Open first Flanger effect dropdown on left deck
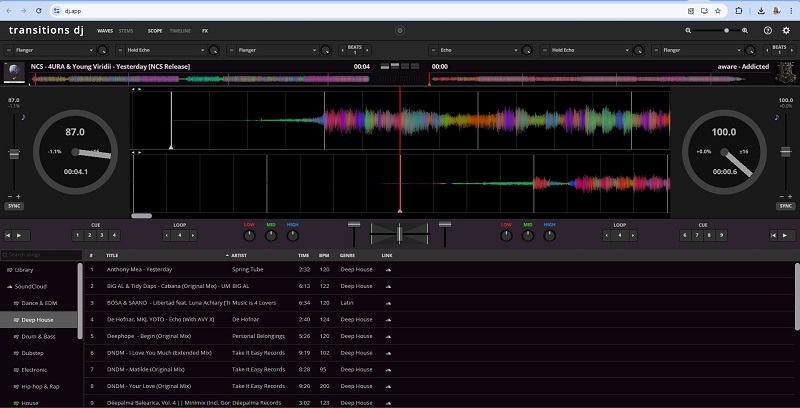 54,50
